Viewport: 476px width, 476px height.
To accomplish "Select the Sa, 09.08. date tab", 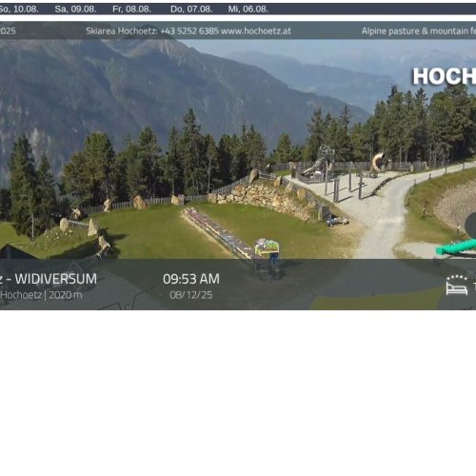I will pyautogui.click(x=75, y=10).
